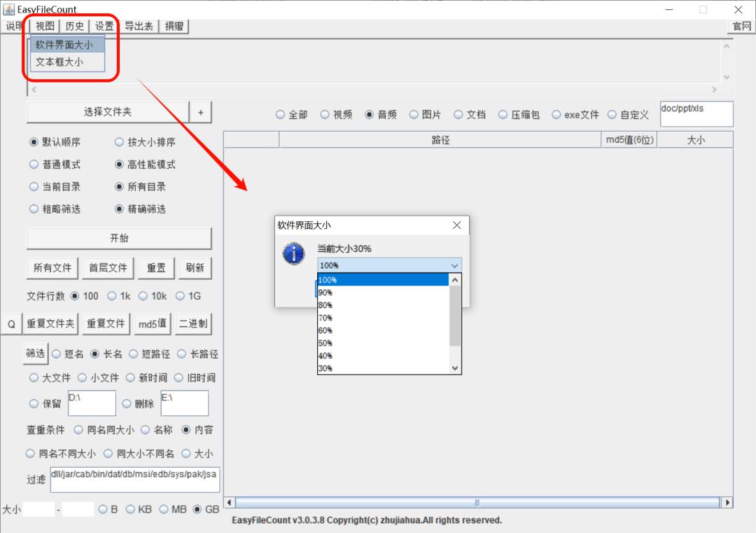Click the + add folder button
The image size is (756, 533).
coord(201,112)
